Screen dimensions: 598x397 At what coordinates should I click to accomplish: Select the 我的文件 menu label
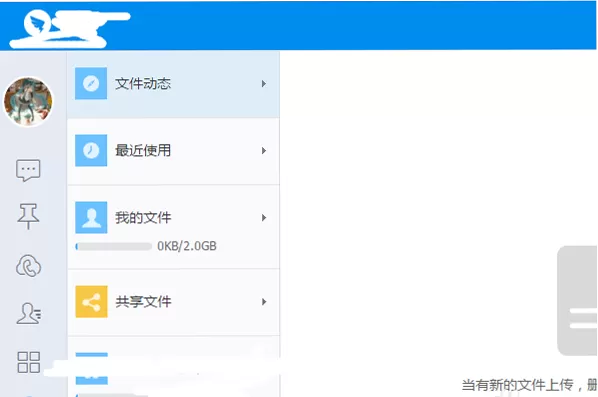(x=143, y=218)
